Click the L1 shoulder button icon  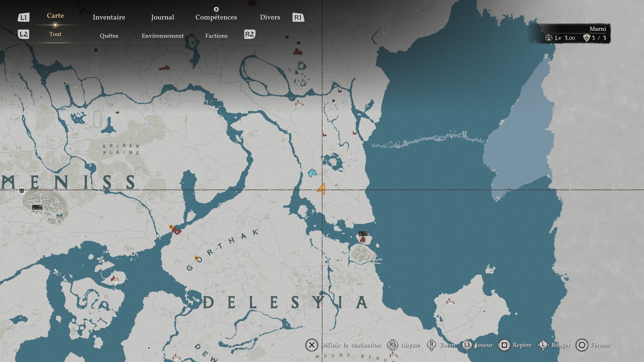23,17
